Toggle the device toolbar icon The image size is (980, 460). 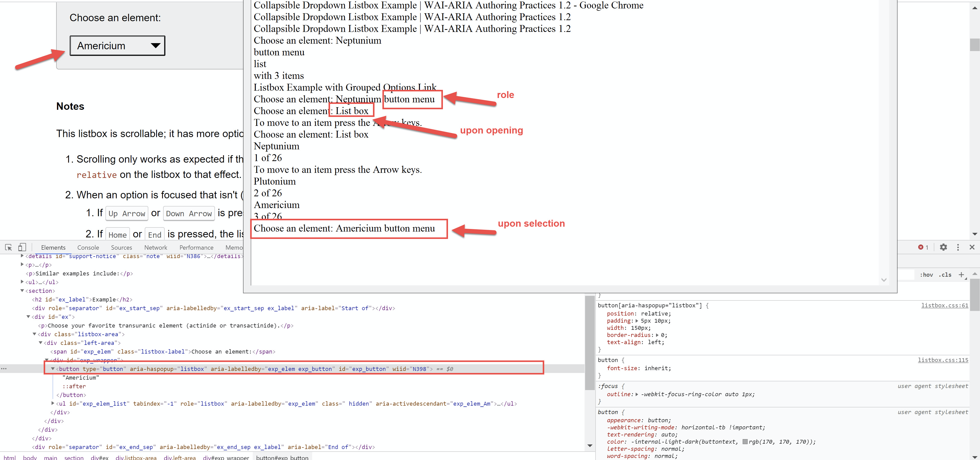22,247
